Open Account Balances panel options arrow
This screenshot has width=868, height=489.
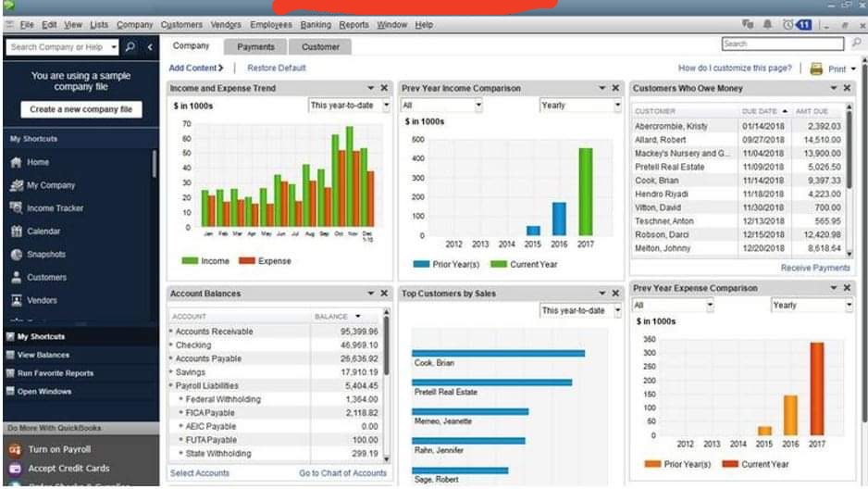[x=370, y=293]
